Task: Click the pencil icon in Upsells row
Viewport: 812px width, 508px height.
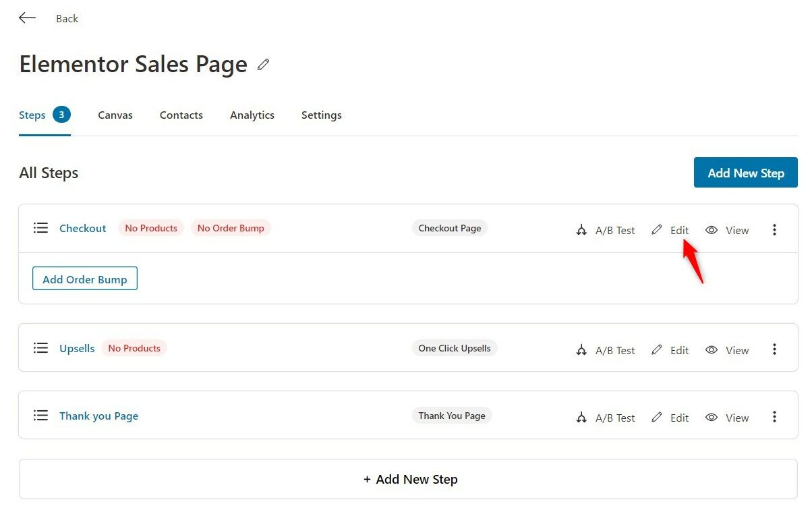Action: point(657,350)
